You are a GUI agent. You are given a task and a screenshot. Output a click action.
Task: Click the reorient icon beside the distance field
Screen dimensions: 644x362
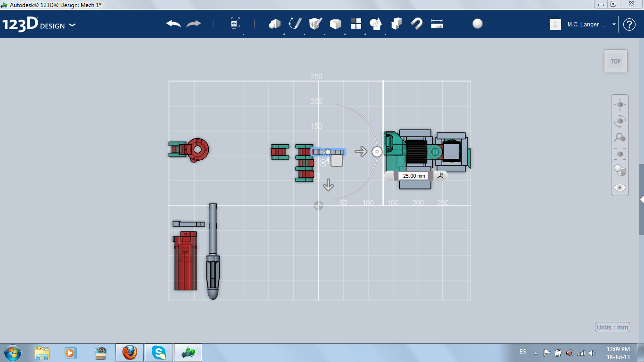(440, 176)
